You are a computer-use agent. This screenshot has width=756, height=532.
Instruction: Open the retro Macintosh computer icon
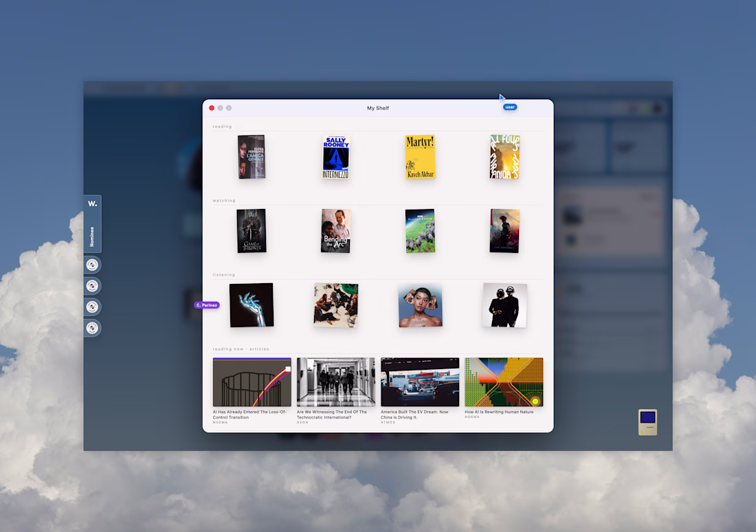647,422
